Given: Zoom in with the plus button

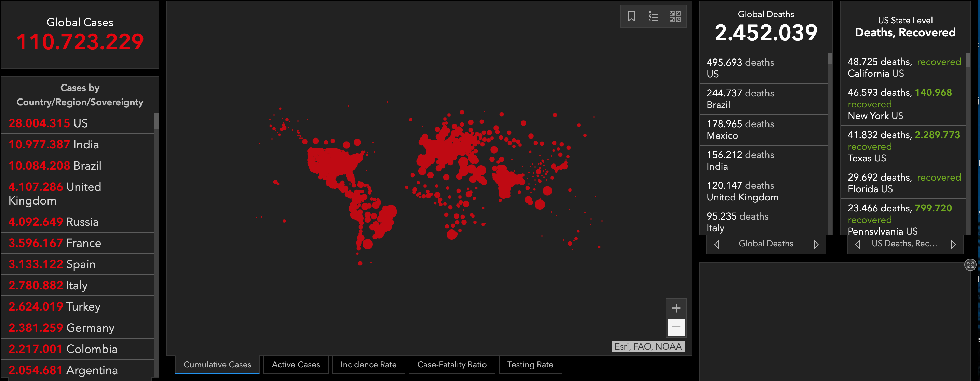Looking at the screenshot, I should tap(676, 308).
